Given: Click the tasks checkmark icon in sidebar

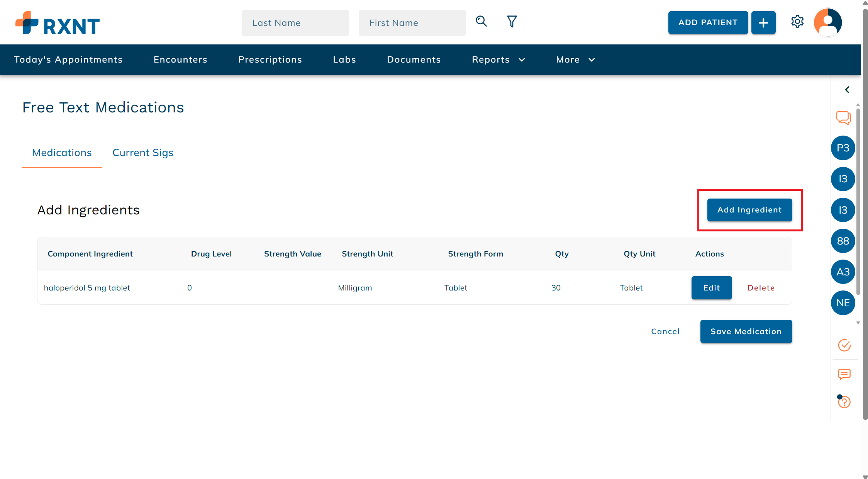Looking at the screenshot, I should (844, 346).
